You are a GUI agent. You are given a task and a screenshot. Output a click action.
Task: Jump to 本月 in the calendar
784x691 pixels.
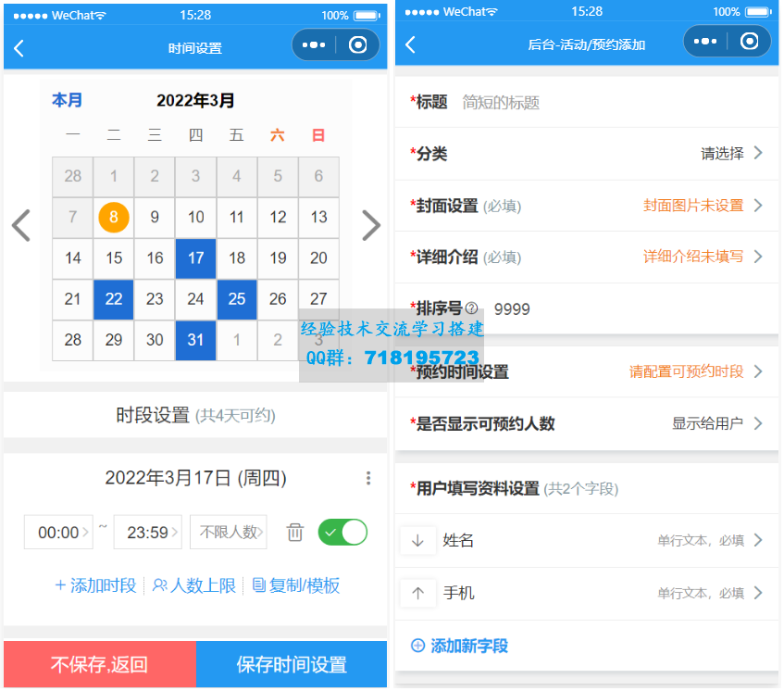pyautogui.click(x=67, y=101)
